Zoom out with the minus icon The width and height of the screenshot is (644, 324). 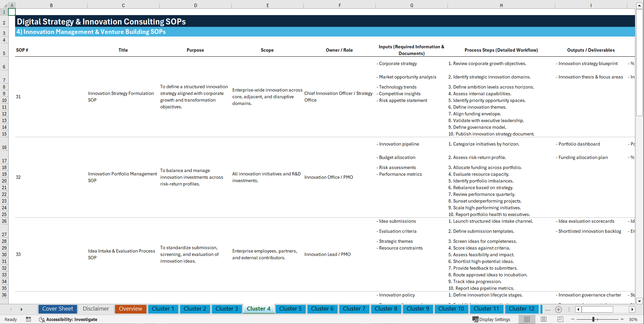(573, 319)
